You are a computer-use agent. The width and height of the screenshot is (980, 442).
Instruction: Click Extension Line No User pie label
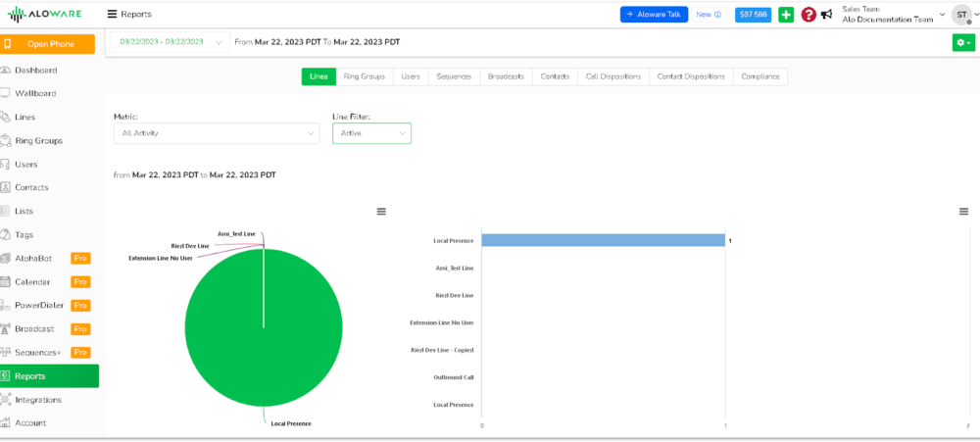(161, 258)
